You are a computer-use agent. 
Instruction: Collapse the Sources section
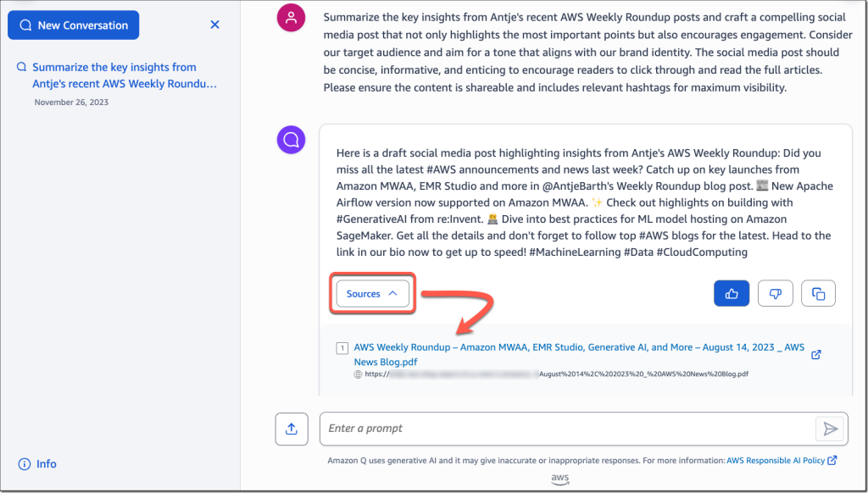click(x=371, y=293)
